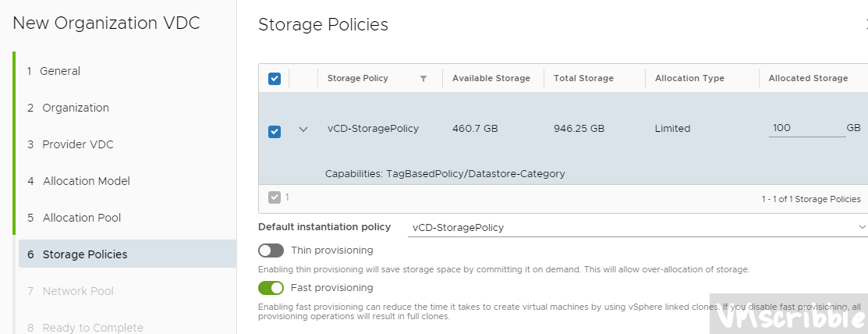Enable the Thin provisioning toggle
The height and width of the screenshot is (334, 868).
271,250
